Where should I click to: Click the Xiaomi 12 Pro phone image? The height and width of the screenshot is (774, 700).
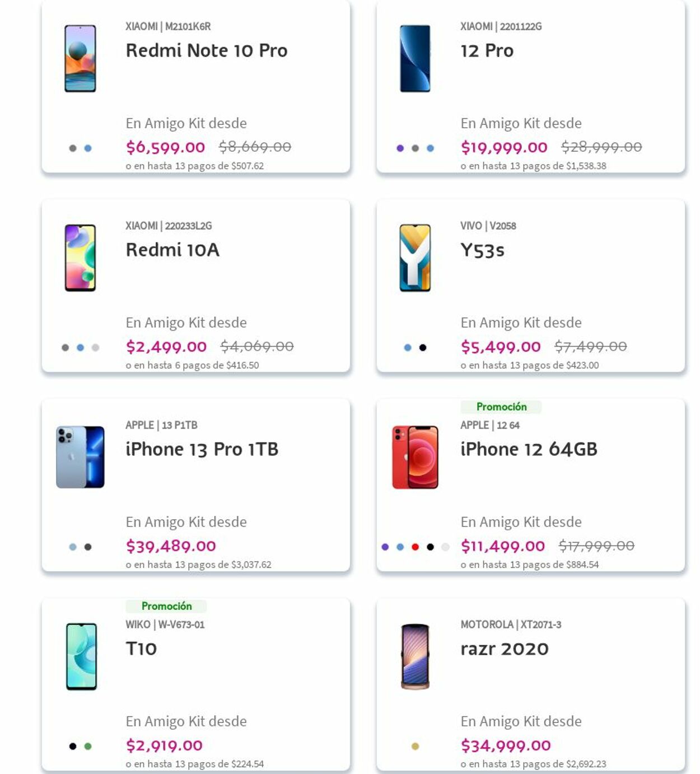click(x=415, y=59)
